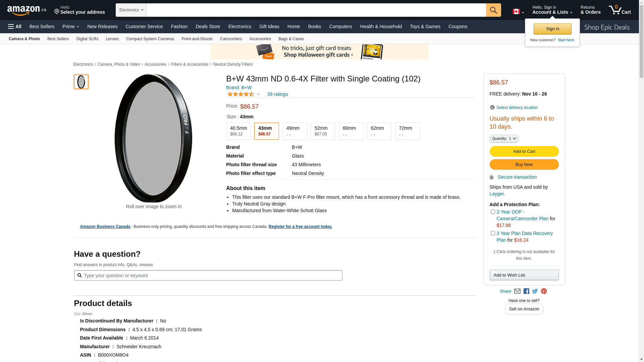Screen dimensions: 644x362
Task: Open the Electronics search category dropdown
Action: [131, 10]
